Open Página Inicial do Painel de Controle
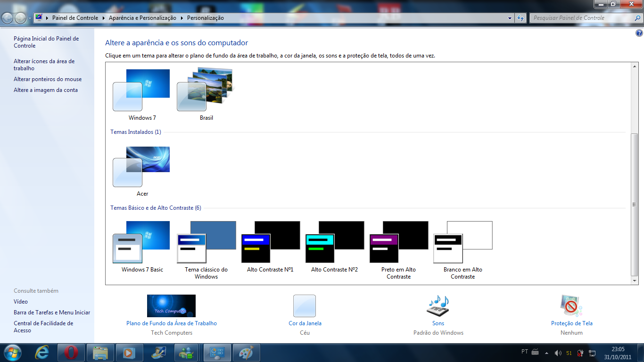644x362 pixels. pyautogui.click(x=46, y=42)
